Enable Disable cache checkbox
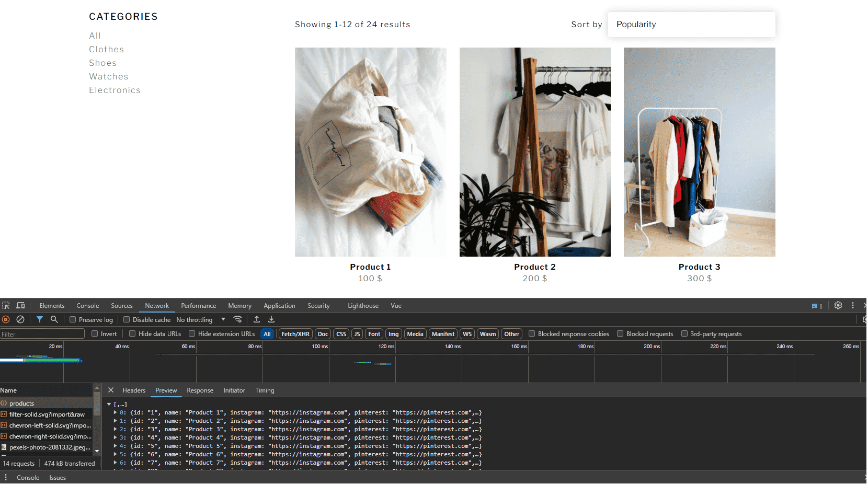868x484 pixels. (x=127, y=319)
